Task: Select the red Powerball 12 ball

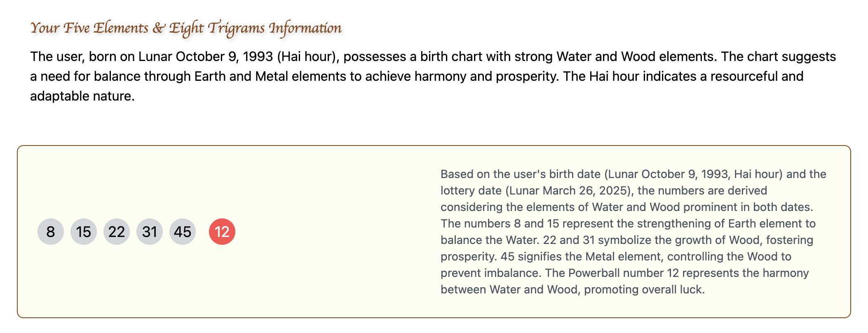Action: coord(222,232)
